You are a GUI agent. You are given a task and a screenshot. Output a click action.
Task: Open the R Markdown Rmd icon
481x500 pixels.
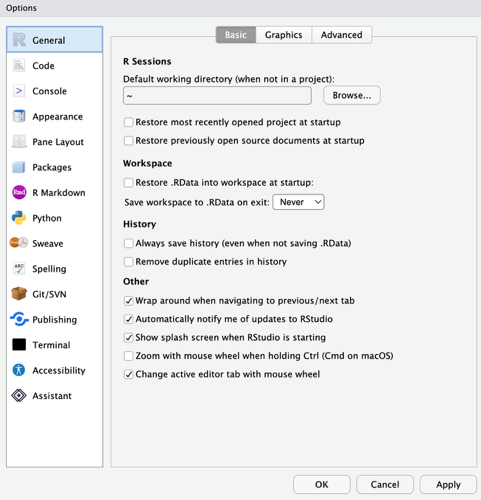pyautogui.click(x=19, y=192)
